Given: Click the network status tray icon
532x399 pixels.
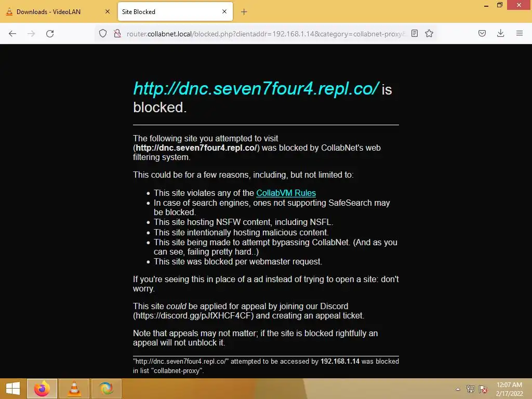Looking at the screenshot, I should (x=471, y=389).
